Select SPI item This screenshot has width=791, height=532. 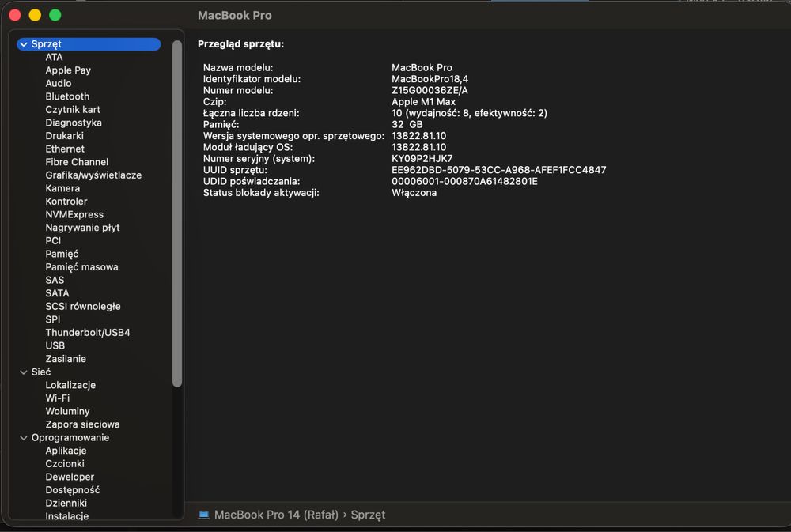(x=52, y=319)
